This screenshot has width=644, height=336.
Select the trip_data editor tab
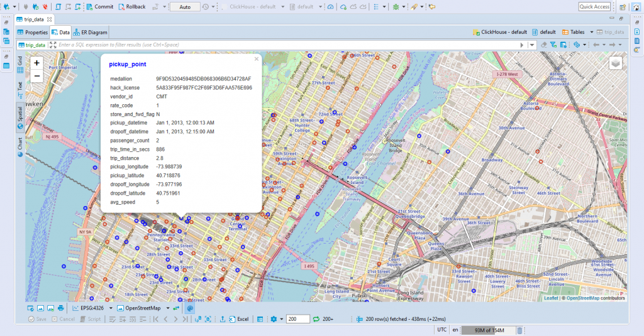[x=34, y=19]
